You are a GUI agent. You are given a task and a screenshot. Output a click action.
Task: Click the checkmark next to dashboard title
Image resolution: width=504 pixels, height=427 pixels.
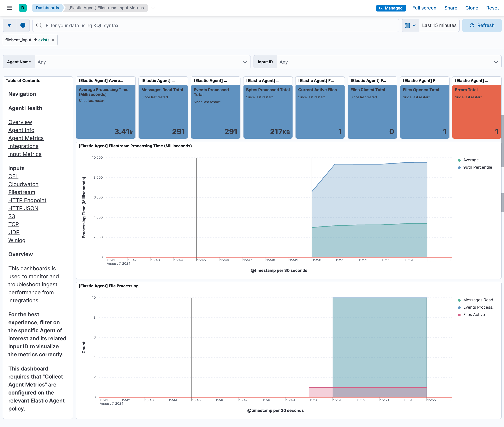[x=153, y=8]
